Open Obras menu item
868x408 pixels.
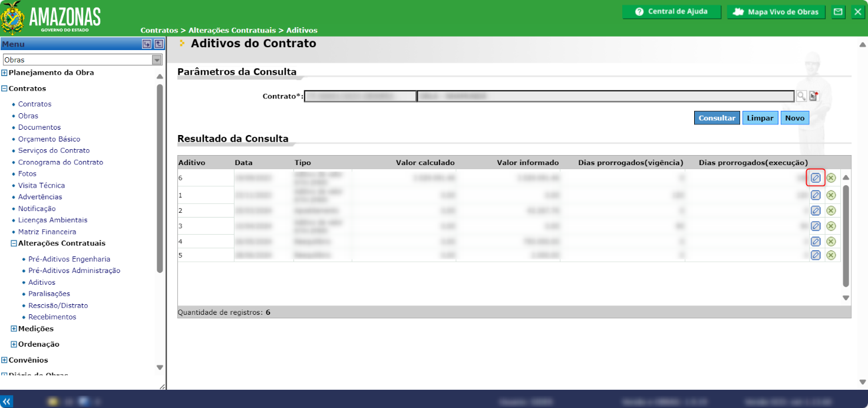pyautogui.click(x=28, y=116)
